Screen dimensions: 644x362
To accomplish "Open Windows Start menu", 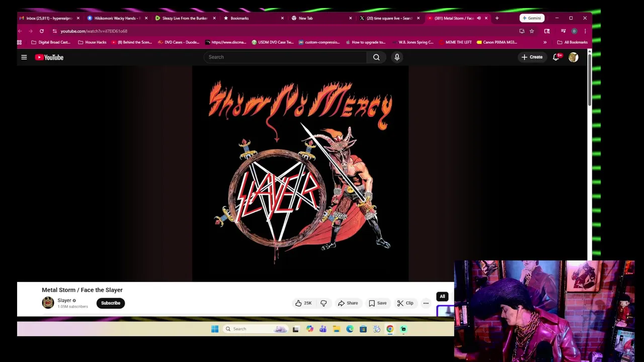I will click(215, 329).
